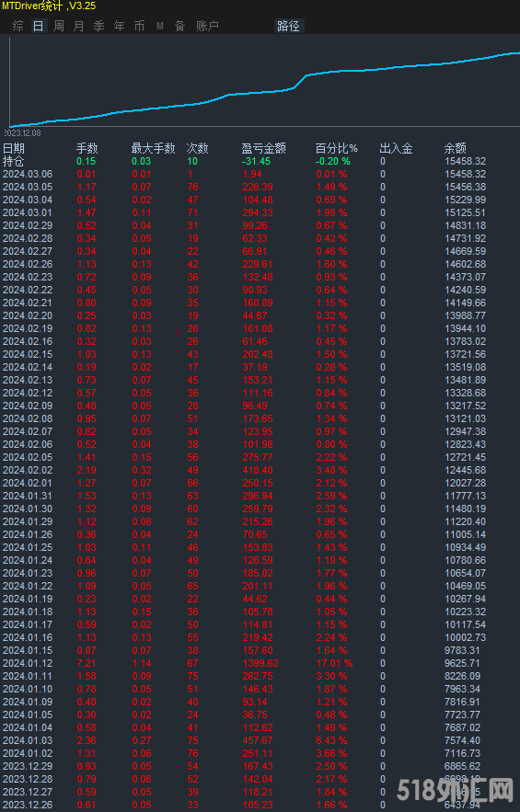Click the 457.67 profit value
Viewport: 520px width, 812px height.
(x=258, y=740)
